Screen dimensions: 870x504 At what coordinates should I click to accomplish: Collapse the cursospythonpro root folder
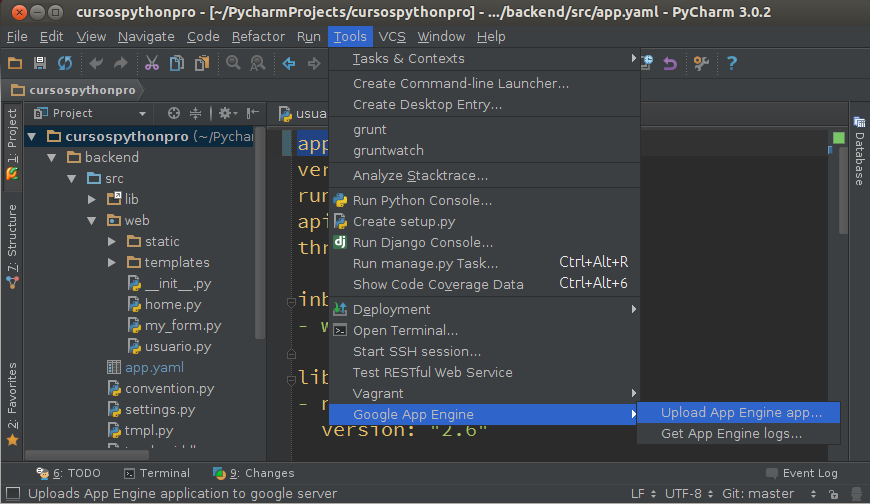(32, 137)
